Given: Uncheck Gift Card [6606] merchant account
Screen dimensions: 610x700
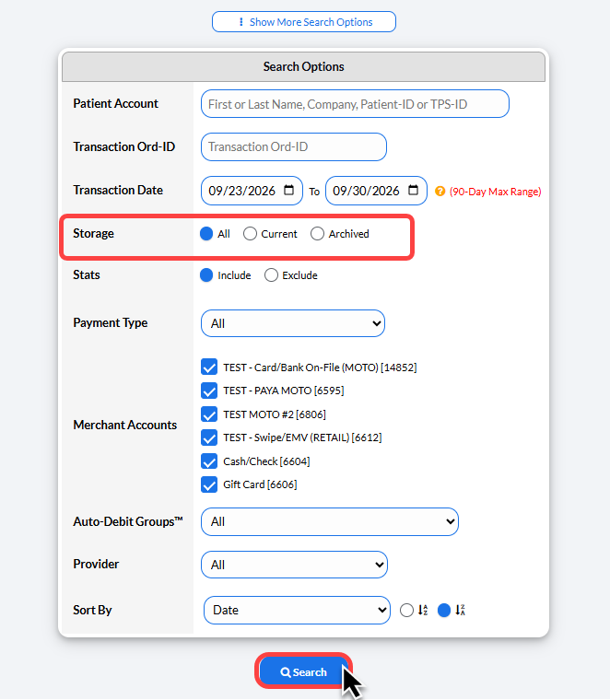Looking at the screenshot, I should tap(209, 484).
